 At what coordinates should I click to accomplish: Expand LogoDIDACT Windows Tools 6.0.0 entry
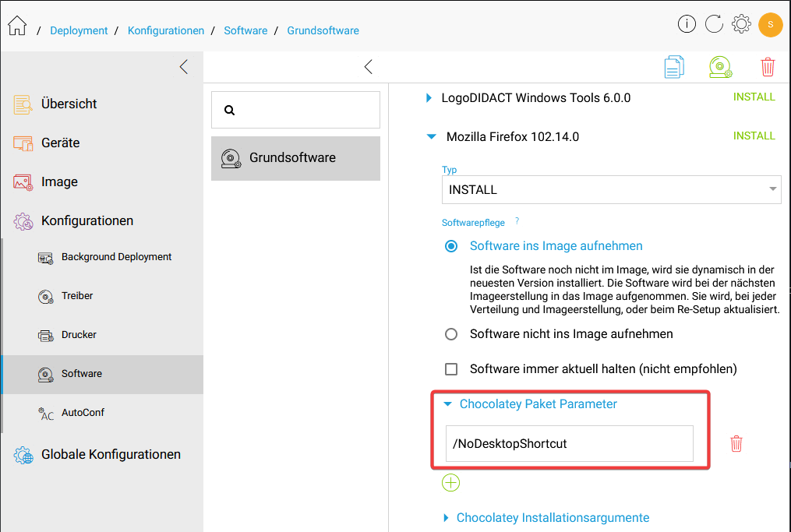pos(429,98)
